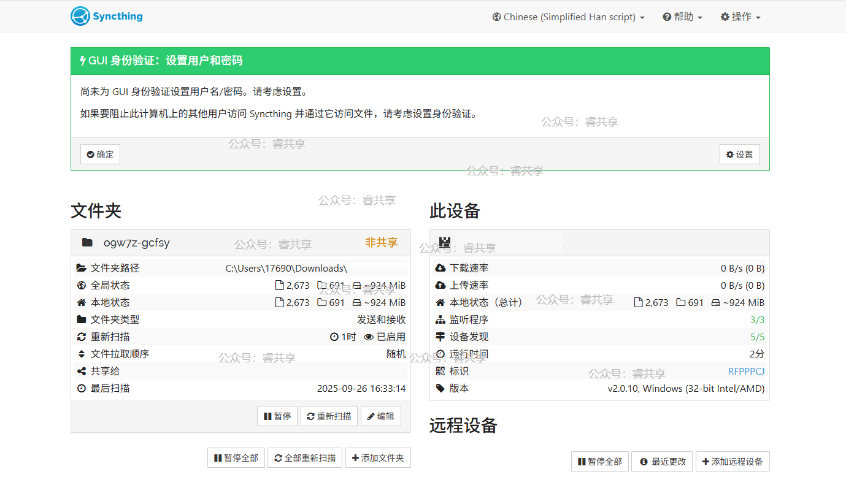
Task: Click the globe icon beside the language selector
Action: tap(497, 17)
